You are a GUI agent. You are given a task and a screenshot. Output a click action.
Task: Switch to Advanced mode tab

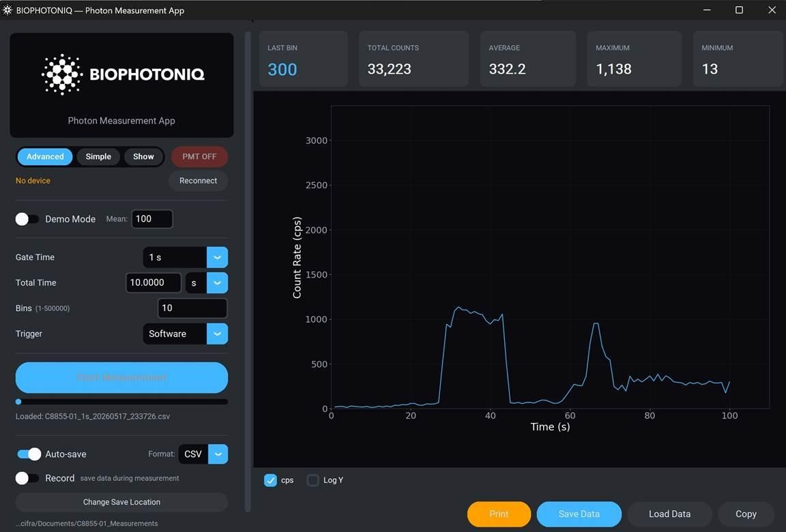45,156
